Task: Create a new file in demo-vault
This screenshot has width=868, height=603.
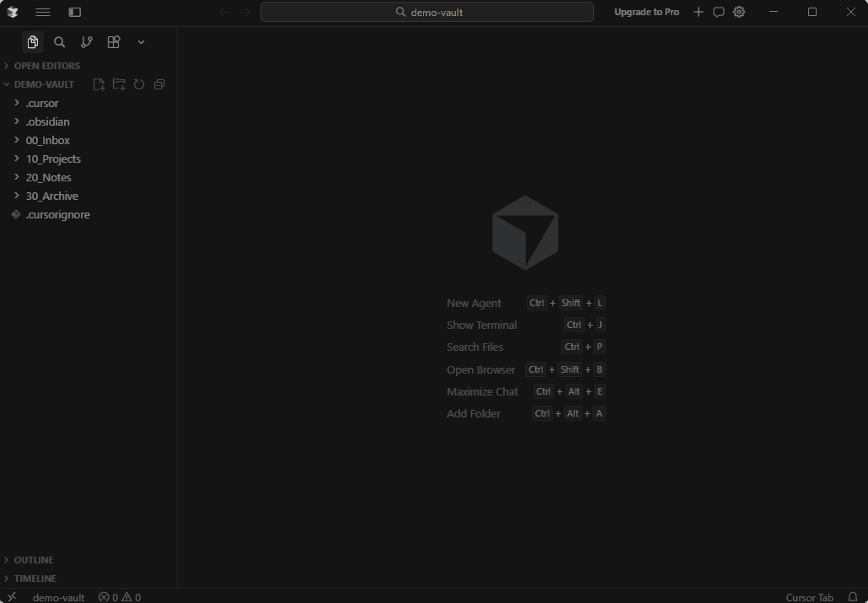Action: pos(99,84)
